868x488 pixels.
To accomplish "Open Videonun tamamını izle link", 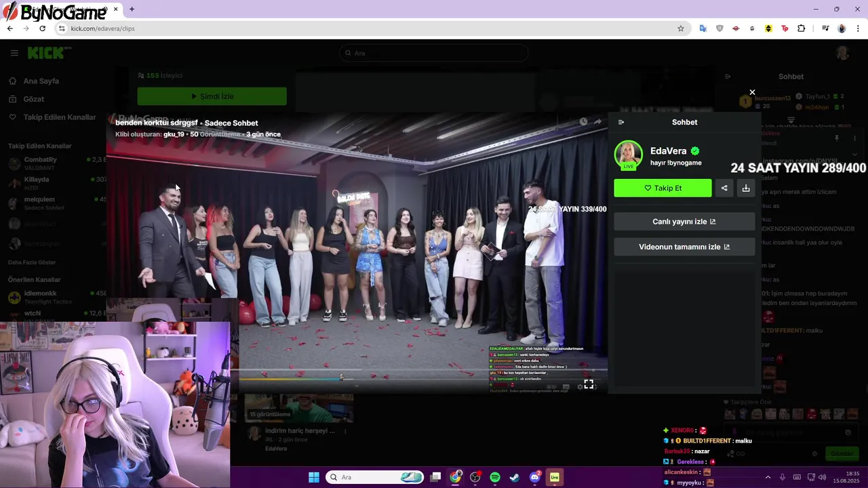I will (x=684, y=247).
